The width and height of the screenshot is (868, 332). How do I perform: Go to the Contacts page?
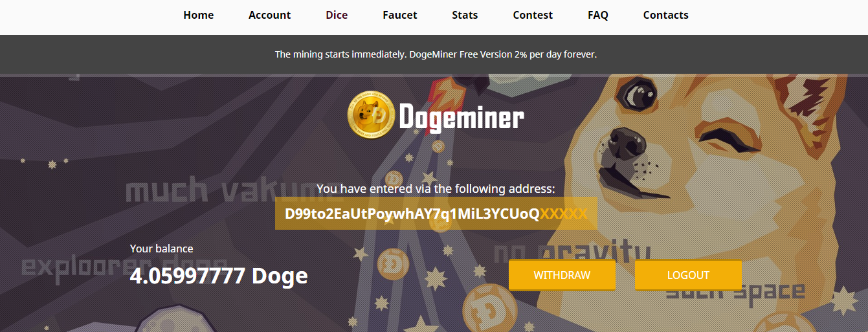(666, 15)
